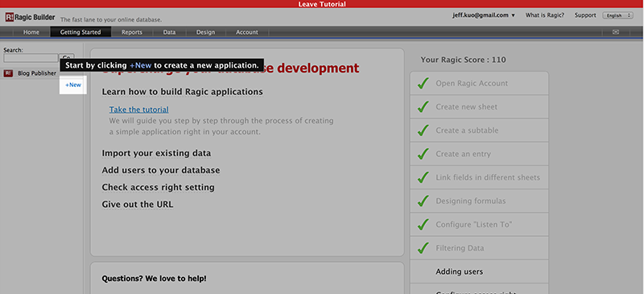This screenshot has height=294, width=644.
Task: Open the Getting Started tab
Action: (x=80, y=32)
